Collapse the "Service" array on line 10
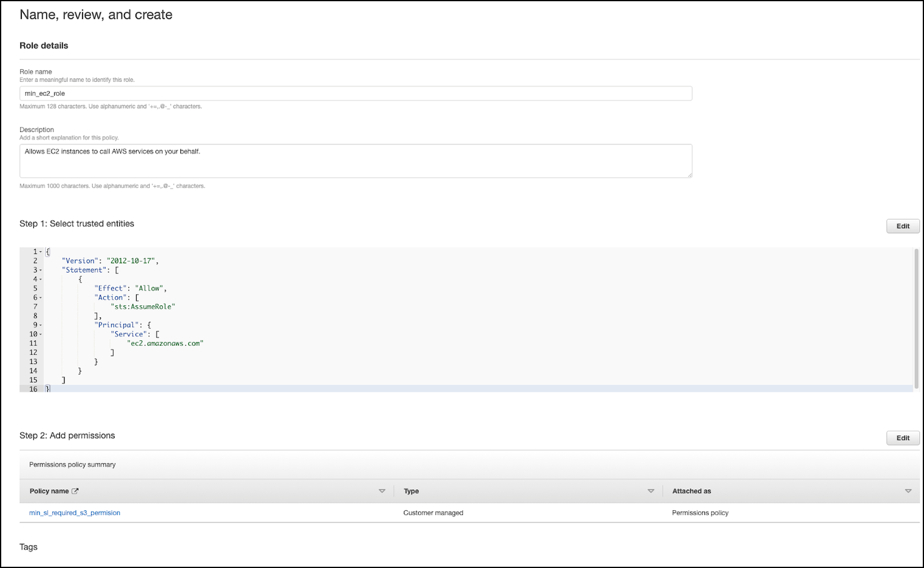This screenshot has width=924, height=568. [41, 334]
